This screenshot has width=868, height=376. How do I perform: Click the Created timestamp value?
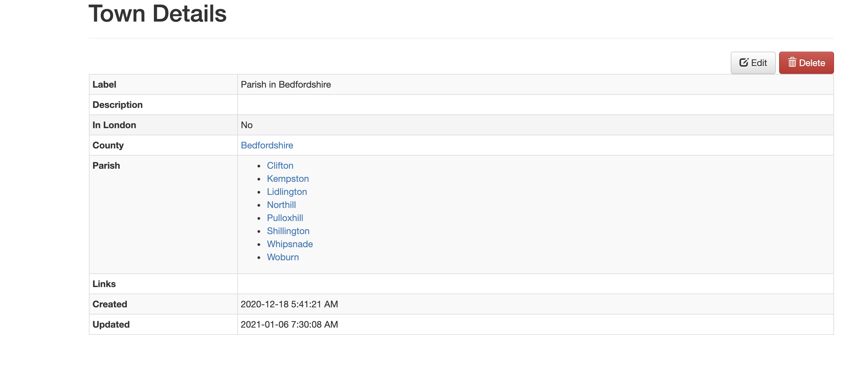point(289,304)
